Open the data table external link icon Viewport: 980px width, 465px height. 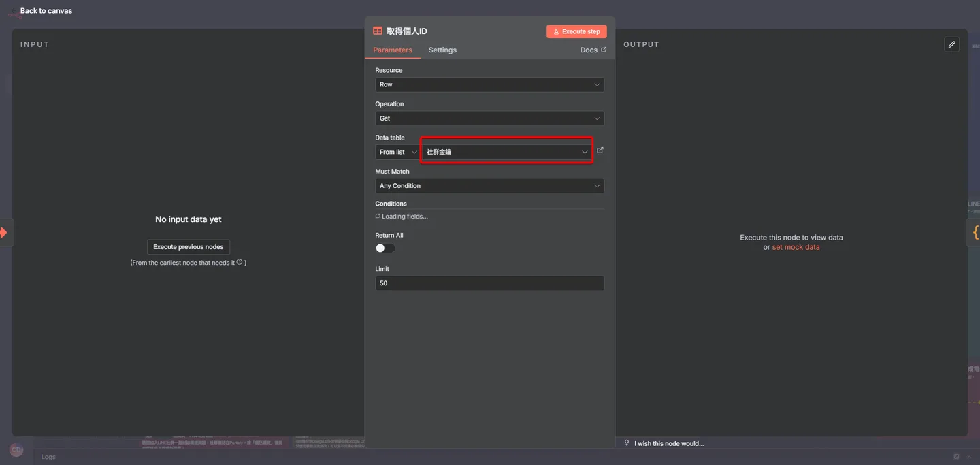(600, 150)
